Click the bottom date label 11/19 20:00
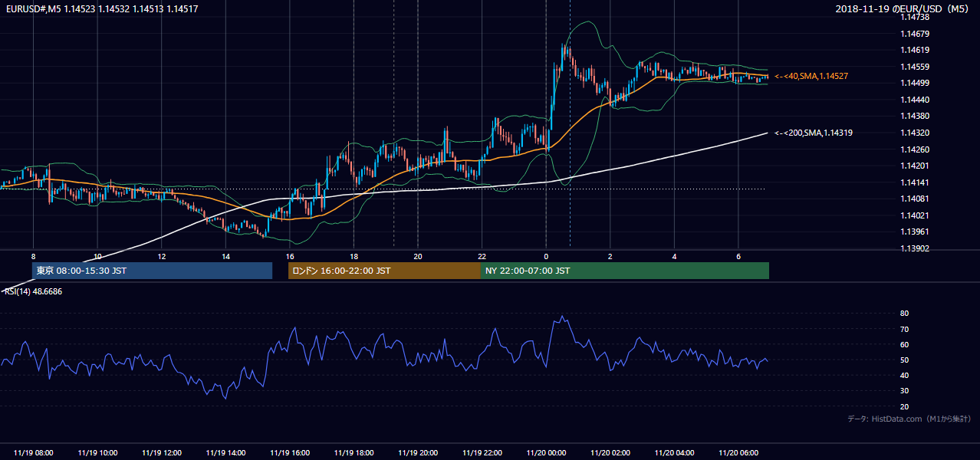 tap(418, 453)
